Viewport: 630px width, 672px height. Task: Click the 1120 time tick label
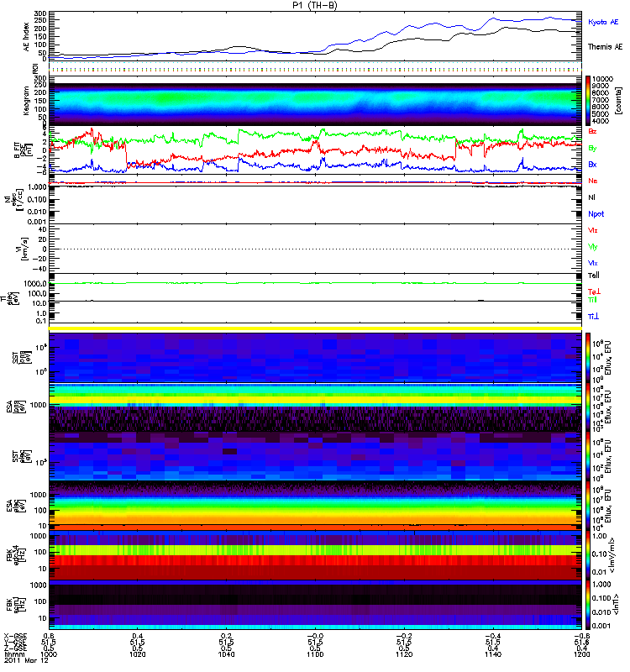(404, 654)
